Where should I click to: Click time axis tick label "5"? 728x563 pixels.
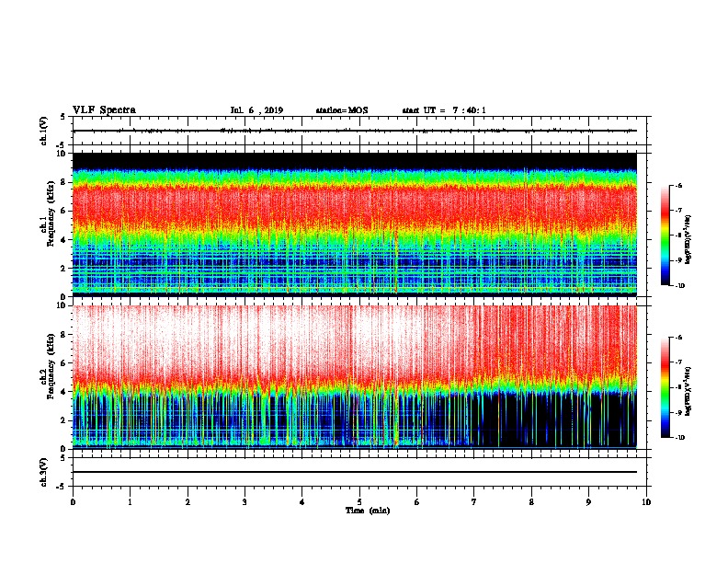[359, 502]
